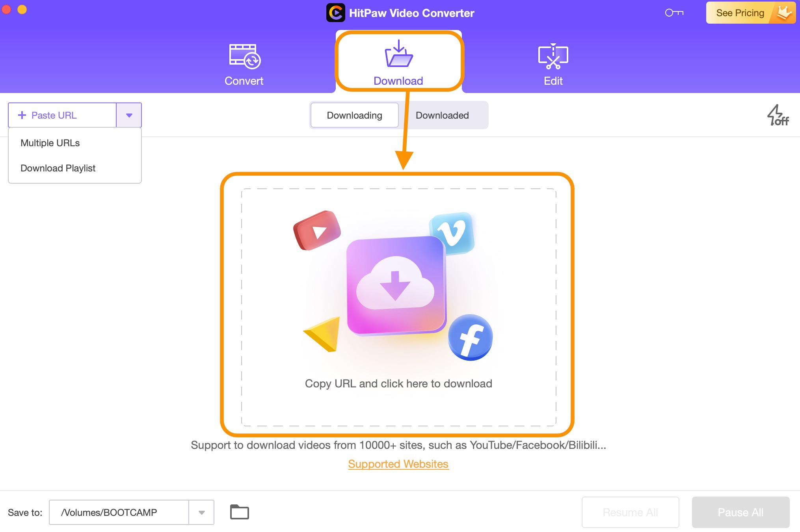Screen dimensions: 800x532
Task: Click Supported Websites link
Action: point(398,464)
